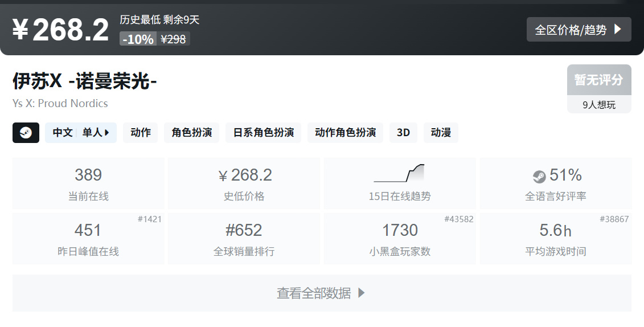Open 全区价格/趋势 price trends
644x327 pixels.
(x=579, y=30)
